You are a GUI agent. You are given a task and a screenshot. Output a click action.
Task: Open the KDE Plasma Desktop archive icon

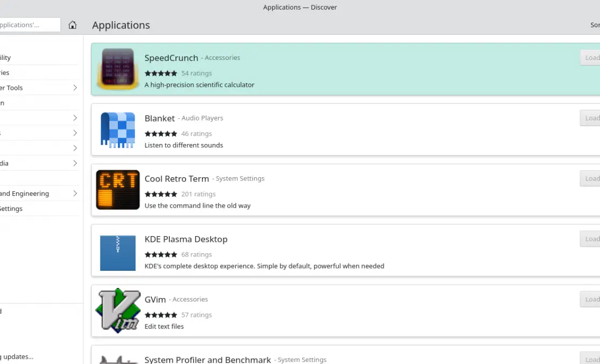coord(118,253)
